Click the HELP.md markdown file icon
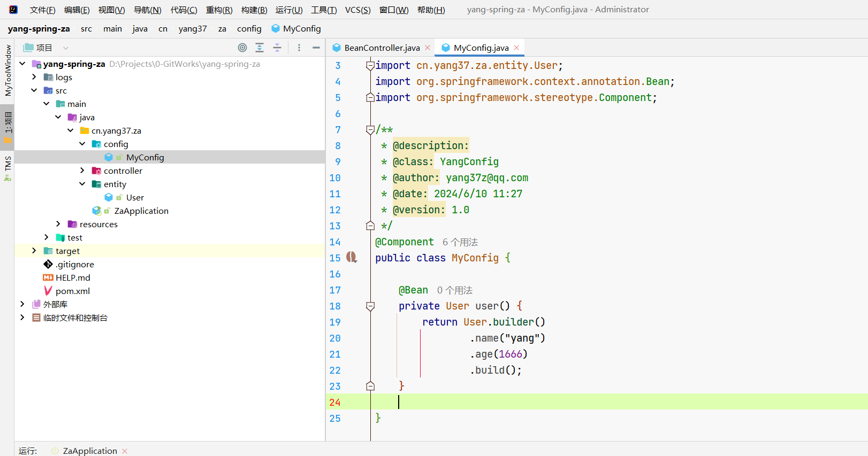This screenshot has height=456, width=868. coord(48,277)
